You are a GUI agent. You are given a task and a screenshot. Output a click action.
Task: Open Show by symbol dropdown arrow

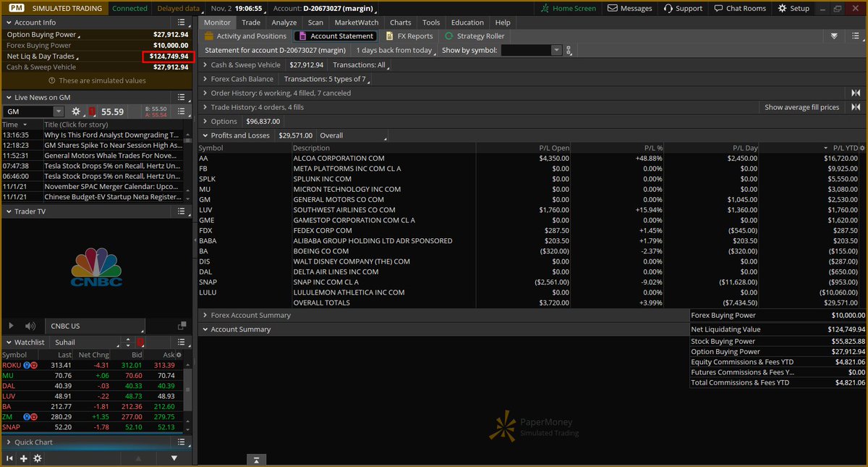(x=556, y=51)
